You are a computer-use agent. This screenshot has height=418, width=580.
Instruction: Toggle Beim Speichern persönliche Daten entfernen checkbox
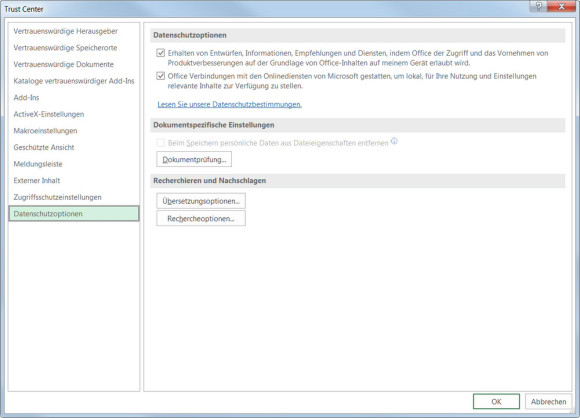coord(161,143)
